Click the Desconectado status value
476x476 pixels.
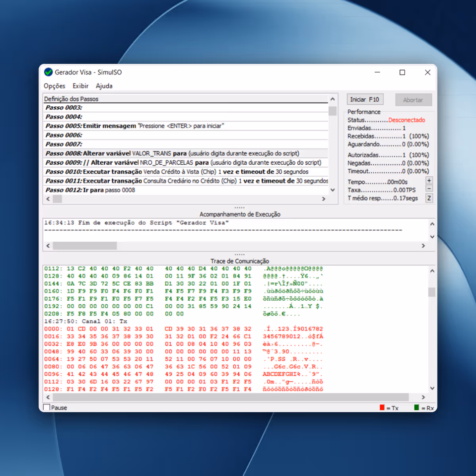coord(407,120)
